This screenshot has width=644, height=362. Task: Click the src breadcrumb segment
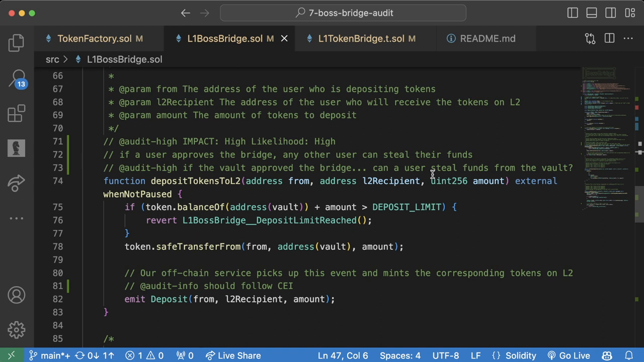[x=52, y=59]
